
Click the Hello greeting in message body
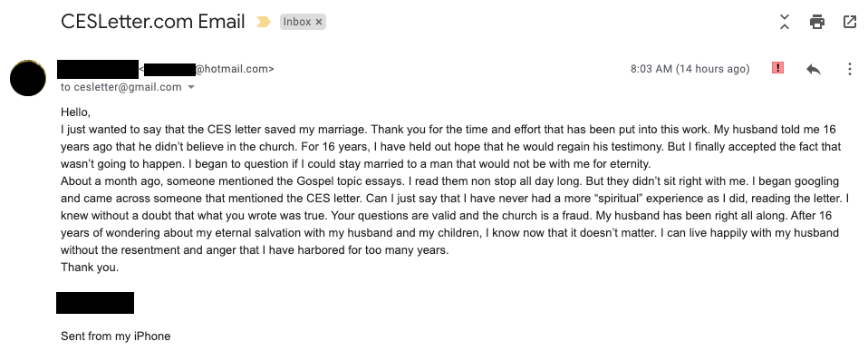click(x=75, y=112)
